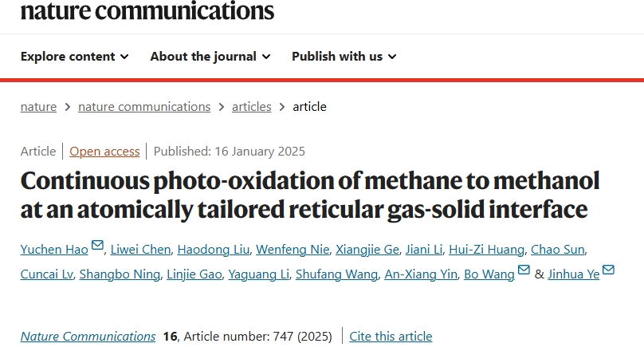644x355 pixels.
Task: Click the envelope icon next to Bo Wang
Action: coord(524,270)
